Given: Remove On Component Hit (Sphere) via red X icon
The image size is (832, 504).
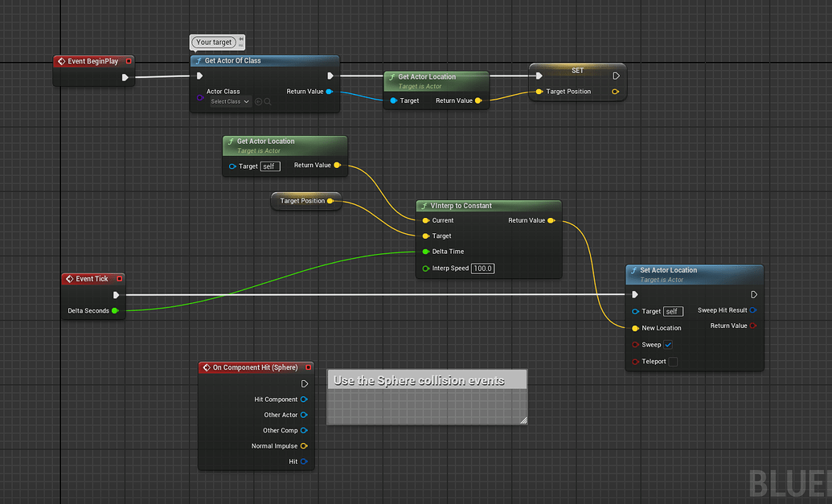Looking at the screenshot, I should pyautogui.click(x=309, y=367).
